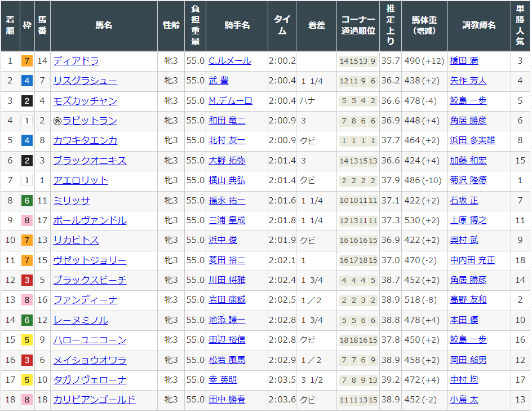View trainer 加藤 和宏 page
The height and width of the screenshot is (412, 532).
click(x=468, y=160)
